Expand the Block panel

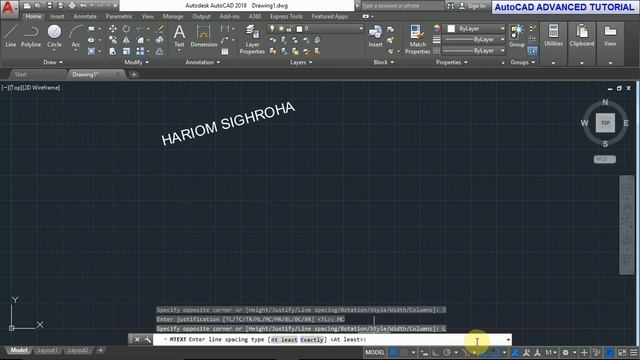(384, 62)
